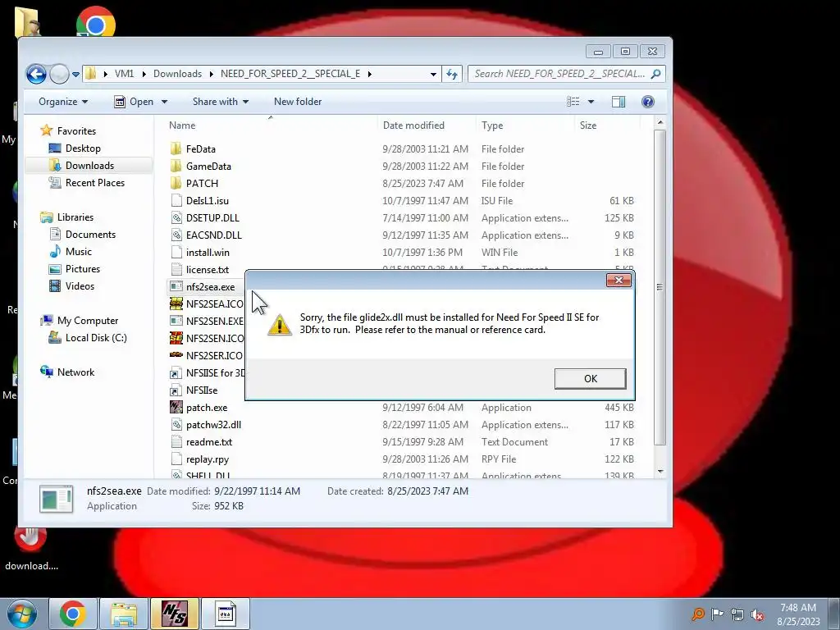Select the DSETUP.DLL file icon
This screenshot has height=630, width=840.
(x=176, y=218)
